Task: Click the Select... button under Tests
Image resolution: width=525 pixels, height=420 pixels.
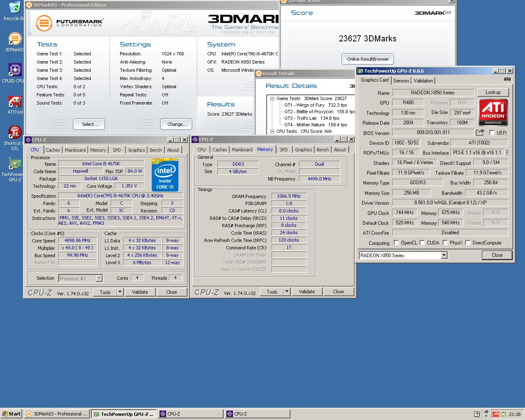Action: point(89,124)
